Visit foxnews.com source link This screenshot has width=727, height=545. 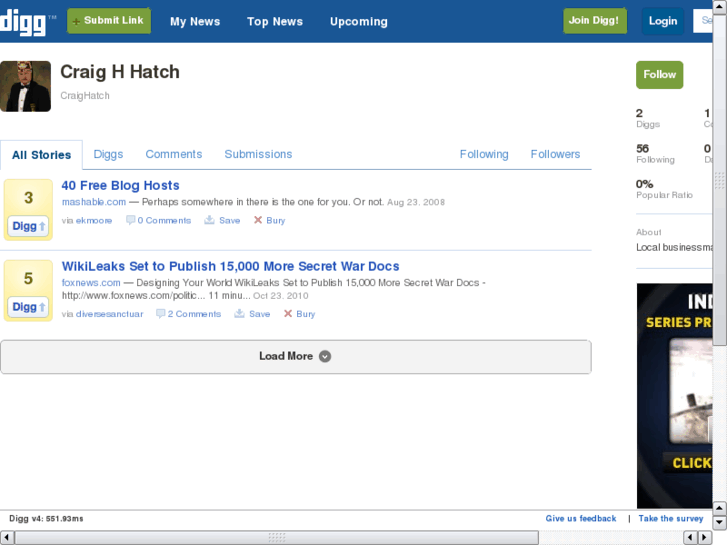click(x=91, y=283)
